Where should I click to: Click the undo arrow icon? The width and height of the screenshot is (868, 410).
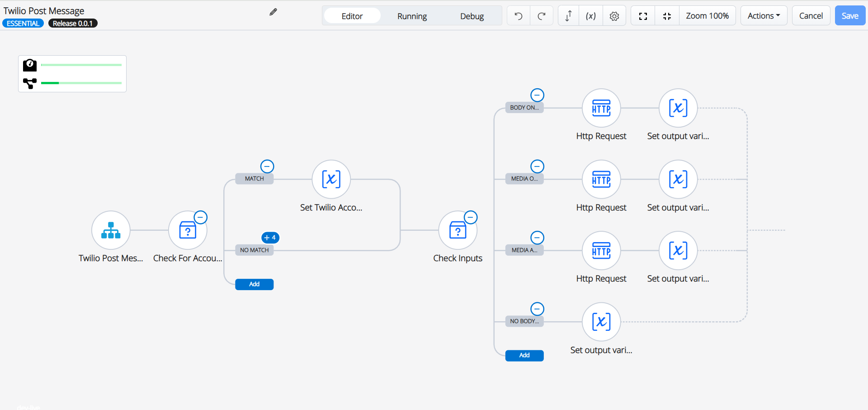519,16
